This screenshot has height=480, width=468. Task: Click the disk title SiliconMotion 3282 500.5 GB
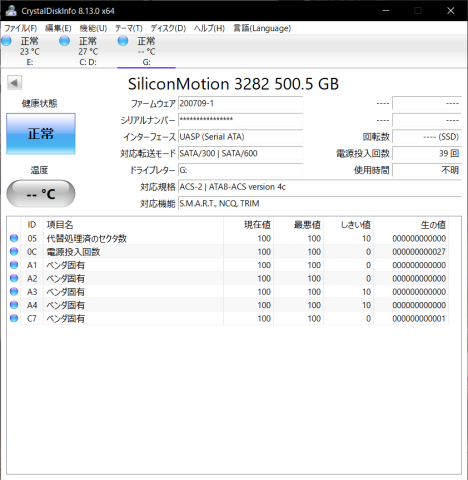(233, 84)
